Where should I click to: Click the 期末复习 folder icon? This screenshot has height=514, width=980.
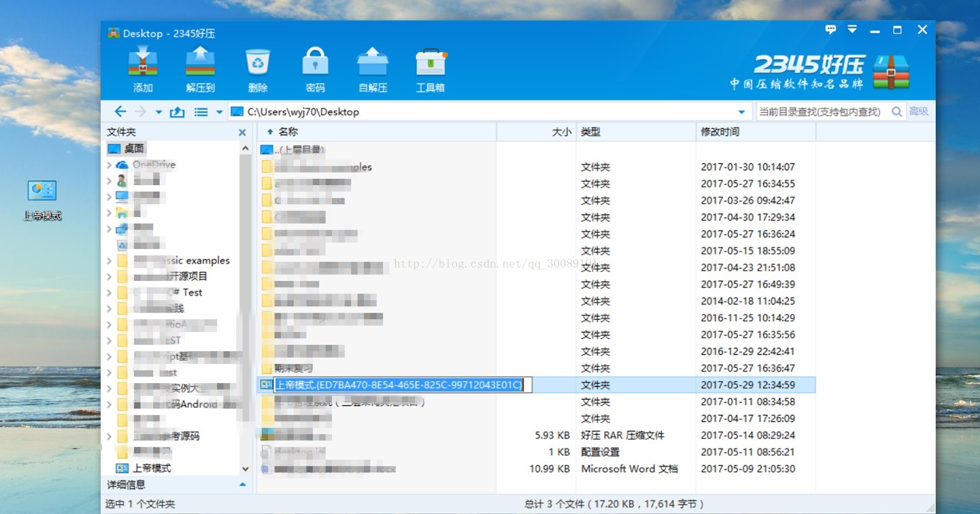click(267, 368)
